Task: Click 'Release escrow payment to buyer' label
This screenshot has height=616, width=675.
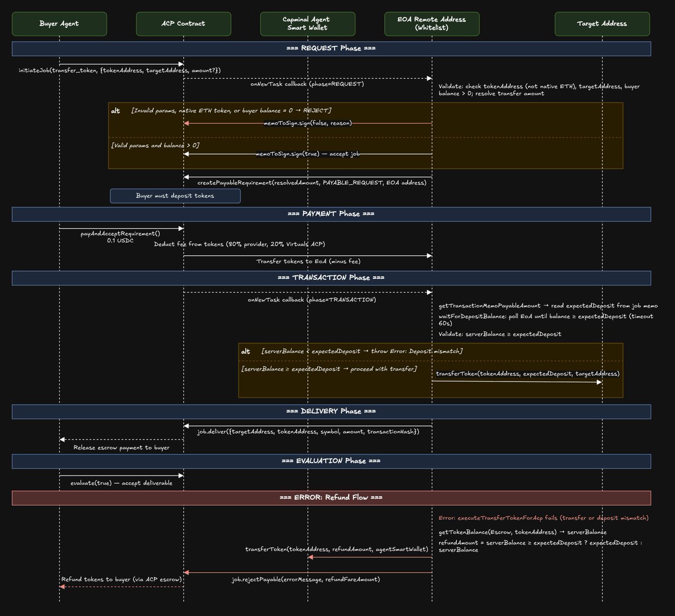Action: [121, 448]
